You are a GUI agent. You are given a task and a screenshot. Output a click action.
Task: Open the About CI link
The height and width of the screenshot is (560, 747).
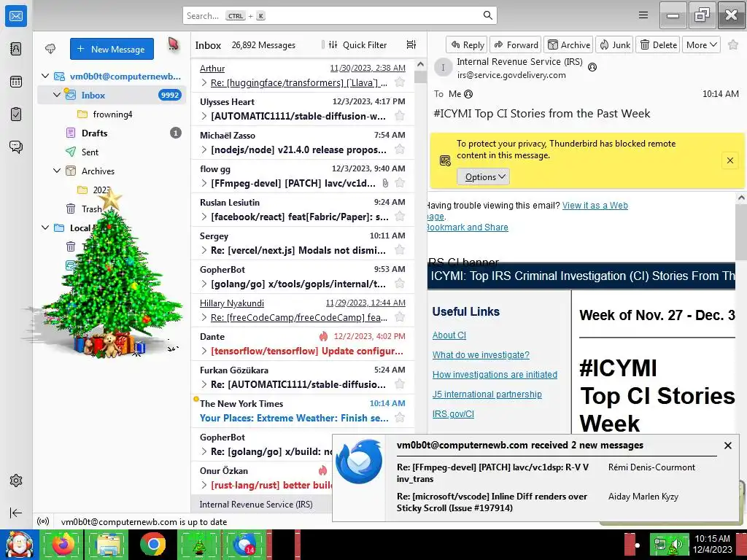click(x=449, y=335)
